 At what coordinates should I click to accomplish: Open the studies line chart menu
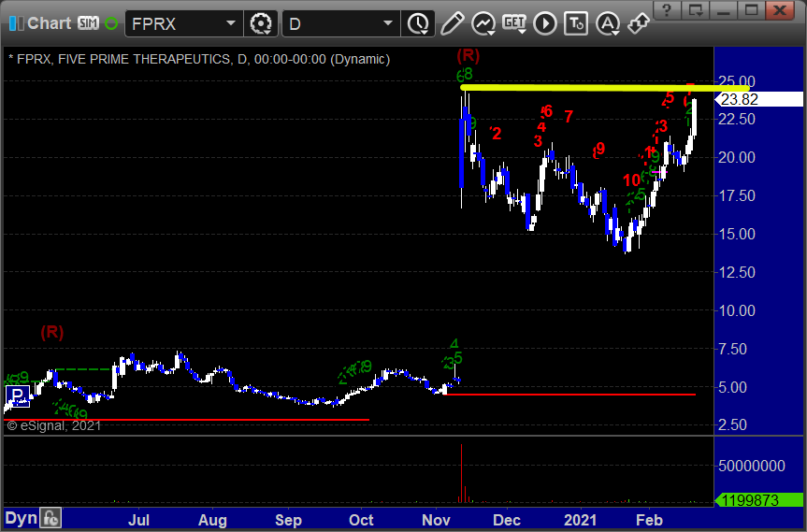483,23
